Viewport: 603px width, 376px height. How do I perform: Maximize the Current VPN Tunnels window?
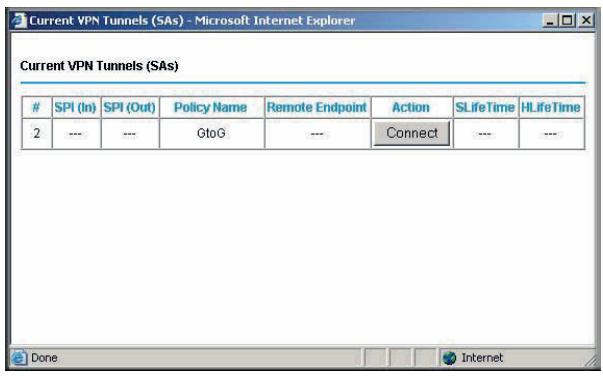coord(567,20)
